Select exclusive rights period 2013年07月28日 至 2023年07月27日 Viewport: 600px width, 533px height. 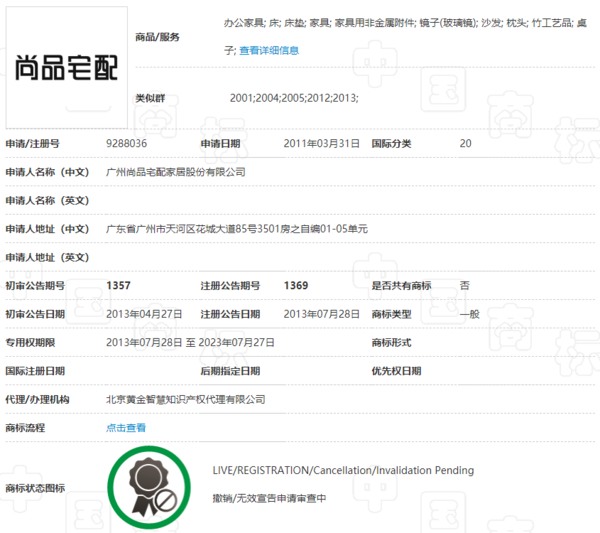[190, 342]
